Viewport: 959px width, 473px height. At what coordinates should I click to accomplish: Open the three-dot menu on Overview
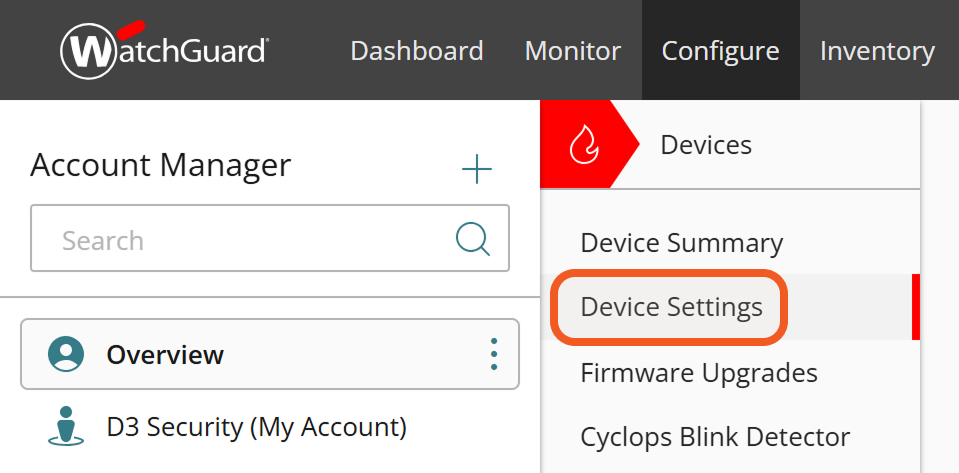[493, 354]
